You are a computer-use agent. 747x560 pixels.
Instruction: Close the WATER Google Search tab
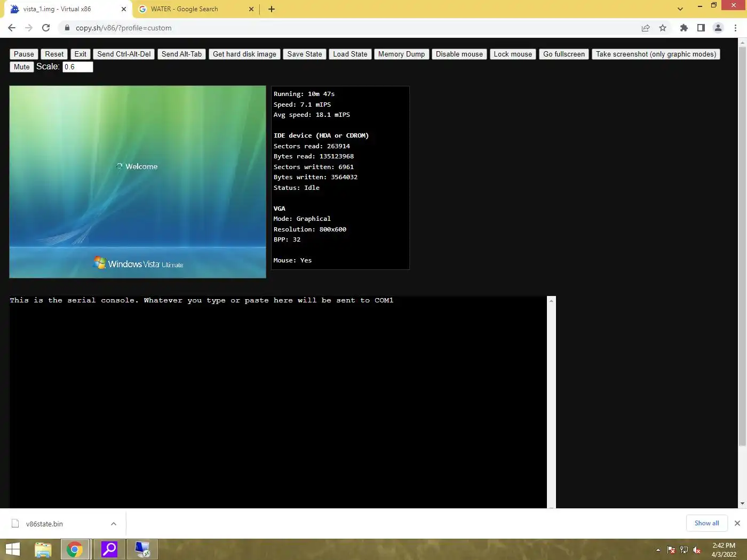click(x=252, y=9)
